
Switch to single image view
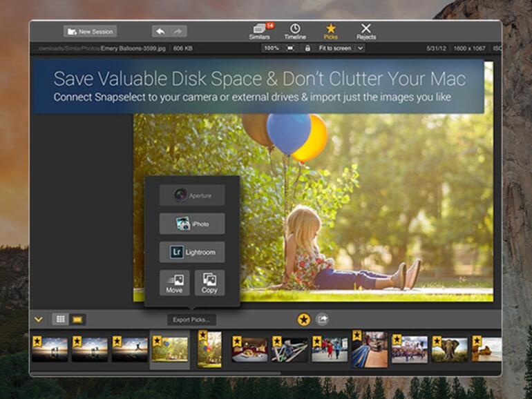[77, 320]
